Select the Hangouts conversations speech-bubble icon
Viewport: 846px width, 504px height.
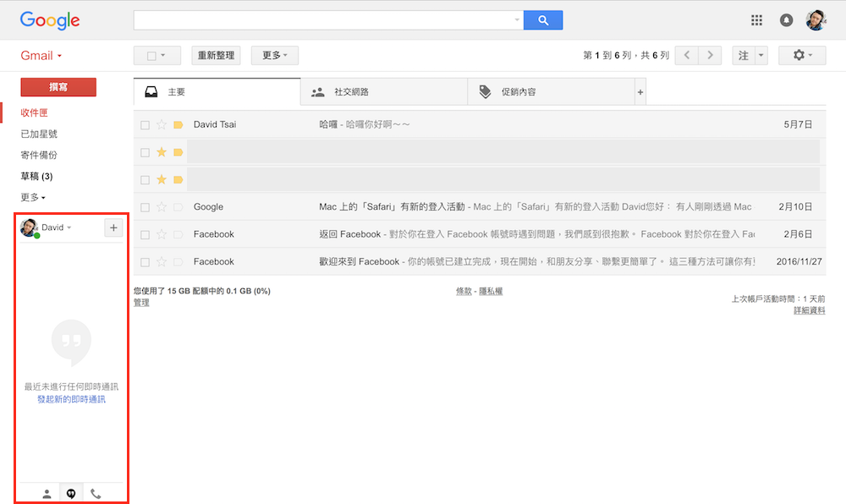tap(71, 492)
